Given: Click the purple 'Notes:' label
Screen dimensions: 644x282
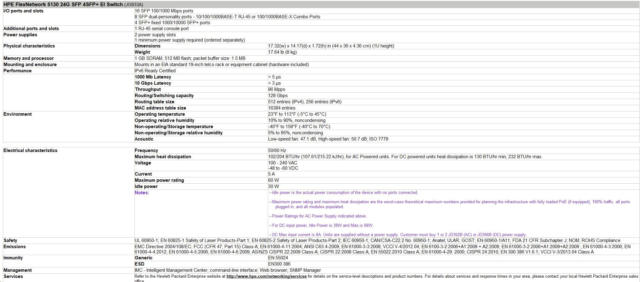Looking at the screenshot, I should [x=142, y=193].
